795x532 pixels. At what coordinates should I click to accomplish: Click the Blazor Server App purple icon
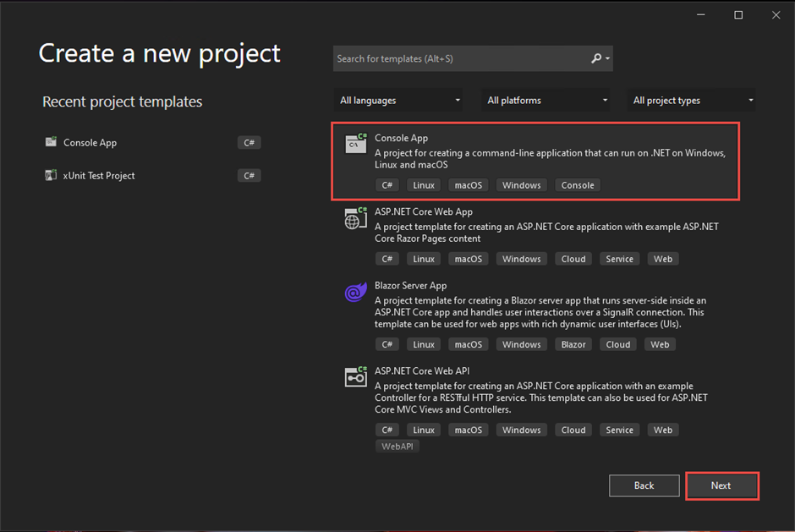(x=356, y=292)
